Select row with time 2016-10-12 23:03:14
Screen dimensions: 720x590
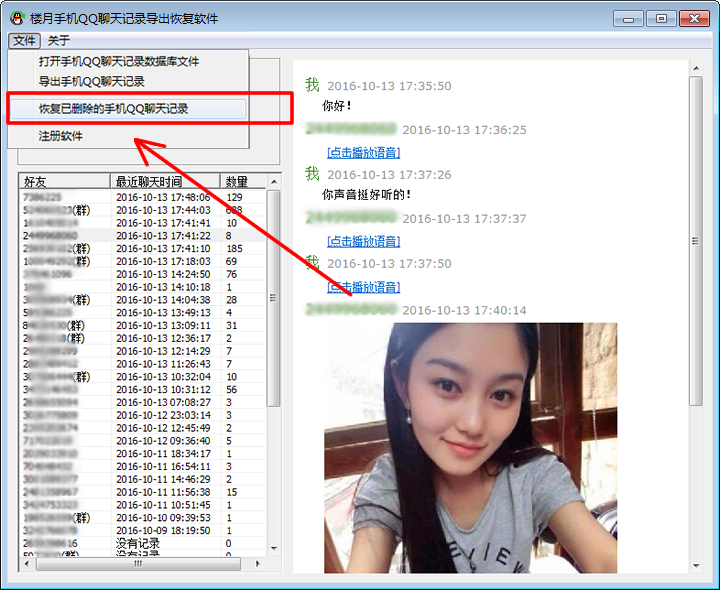[142, 416]
